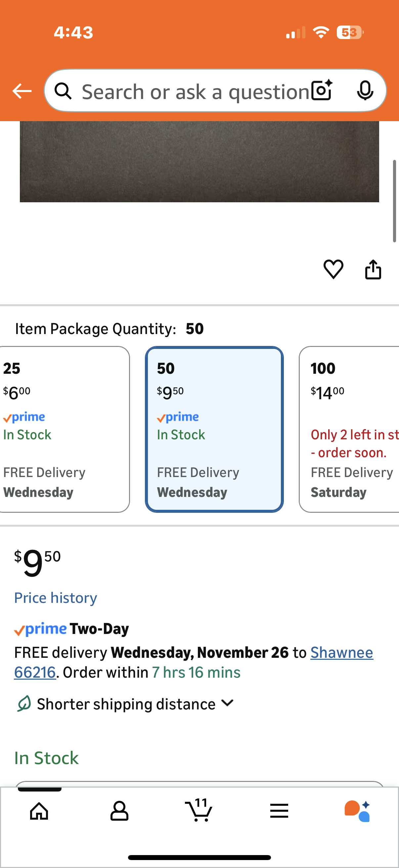Screen dimensions: 399x868
Task: Open the hamburger menu tab
Action: [x=279, y=811]
